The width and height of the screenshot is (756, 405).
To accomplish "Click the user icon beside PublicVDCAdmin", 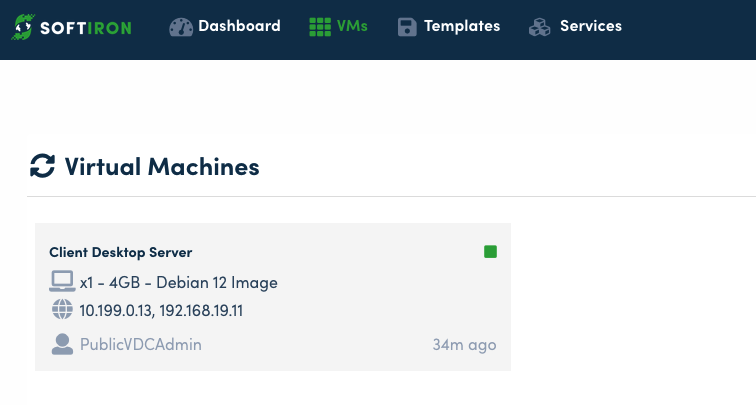I will pos(62,345).
